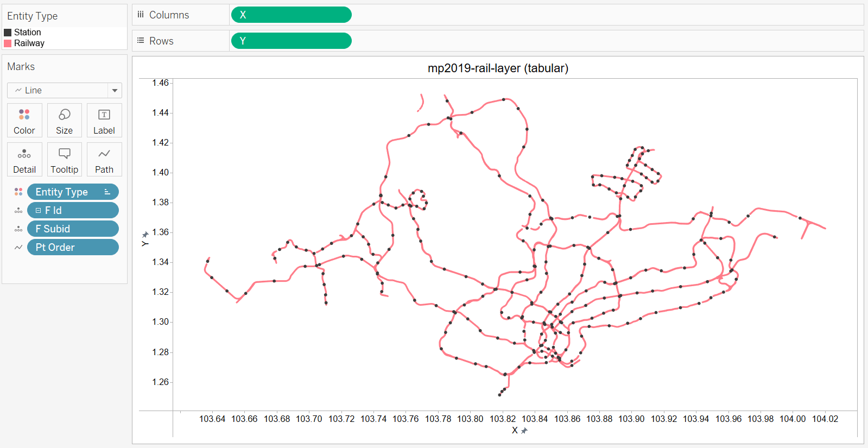Select the Y pill on Rows shelf
This screenshot has width=868, height=448.
point(292,41)
